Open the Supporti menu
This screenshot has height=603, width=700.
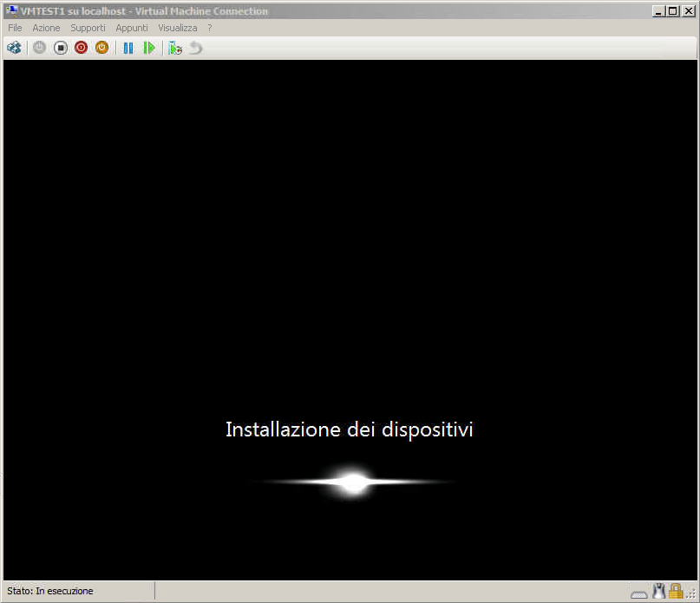[x=88, y=28]
